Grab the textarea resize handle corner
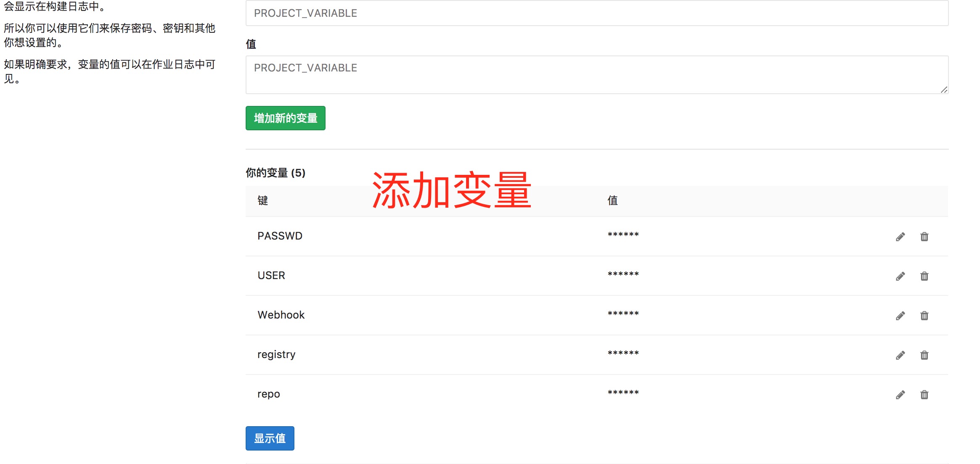This screenshot has width=980, height=464. pos(944,90)
